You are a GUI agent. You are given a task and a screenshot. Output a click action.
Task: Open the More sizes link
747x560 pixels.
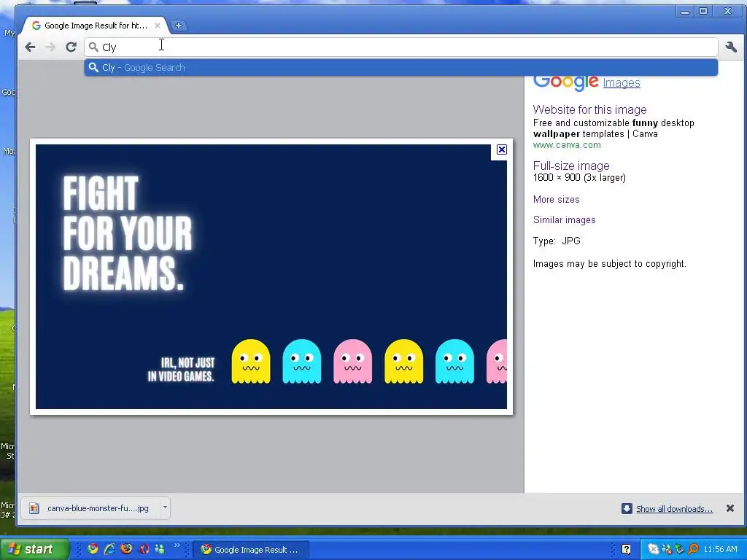(x=557, y=200)
